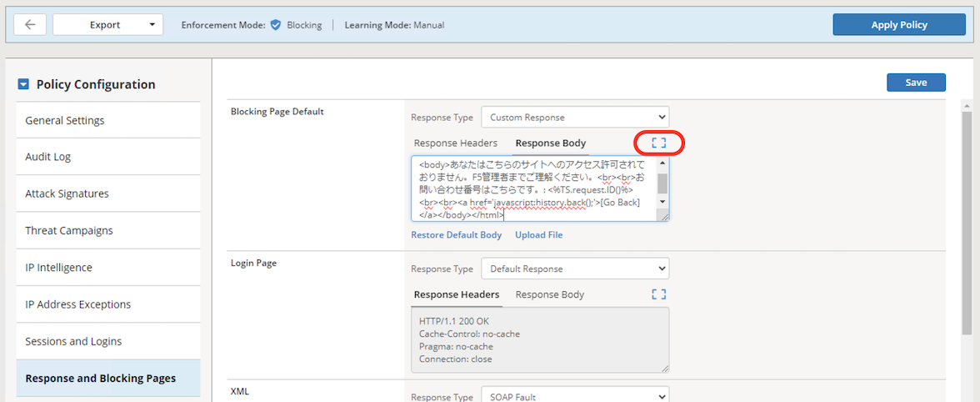980x402 pixels.
Task: Expand Login Page editor fullscreen icon
Action: click(x=658, y=294)
